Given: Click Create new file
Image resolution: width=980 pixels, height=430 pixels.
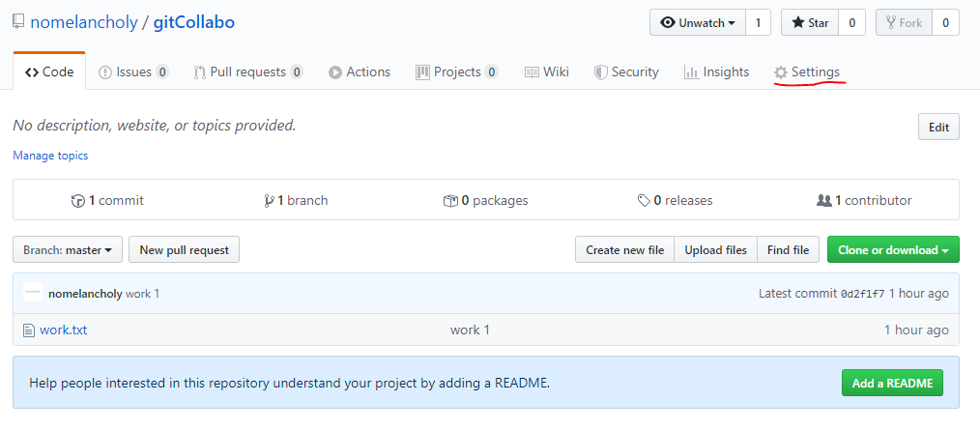Looking at the screenshot, I should click(x=624, y=249).
